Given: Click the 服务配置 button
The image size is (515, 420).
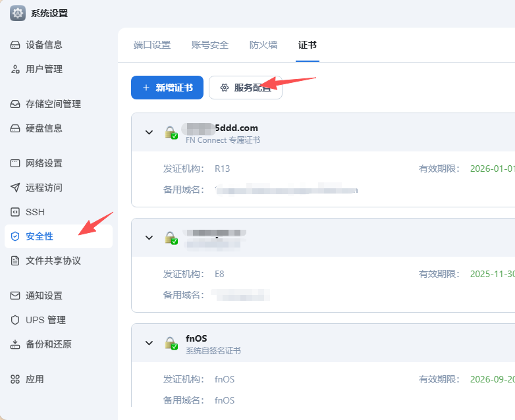Looking at the screenshot, I should 246,88.
